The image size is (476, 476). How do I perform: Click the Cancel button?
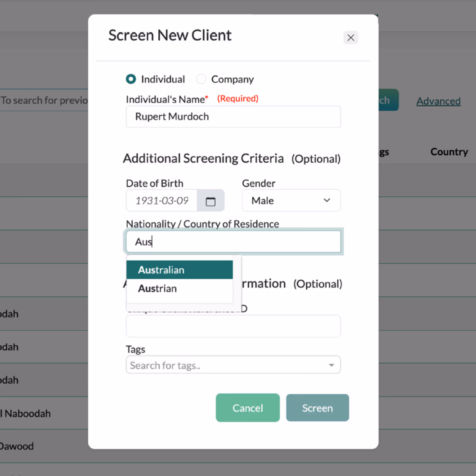[x=248, y=408]
